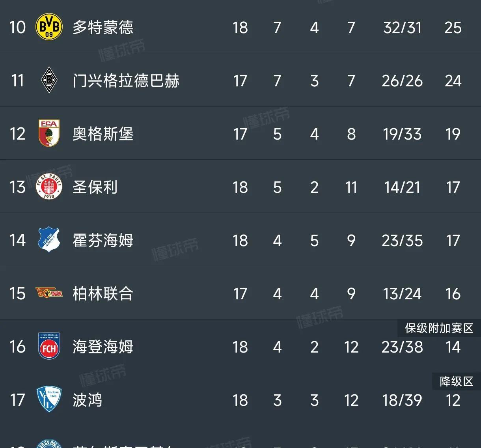Image resolution: width=481 pixels, height=448 pixels.
Task: Click the Borussia Dortmund club crest
Action: coord(47,27)
